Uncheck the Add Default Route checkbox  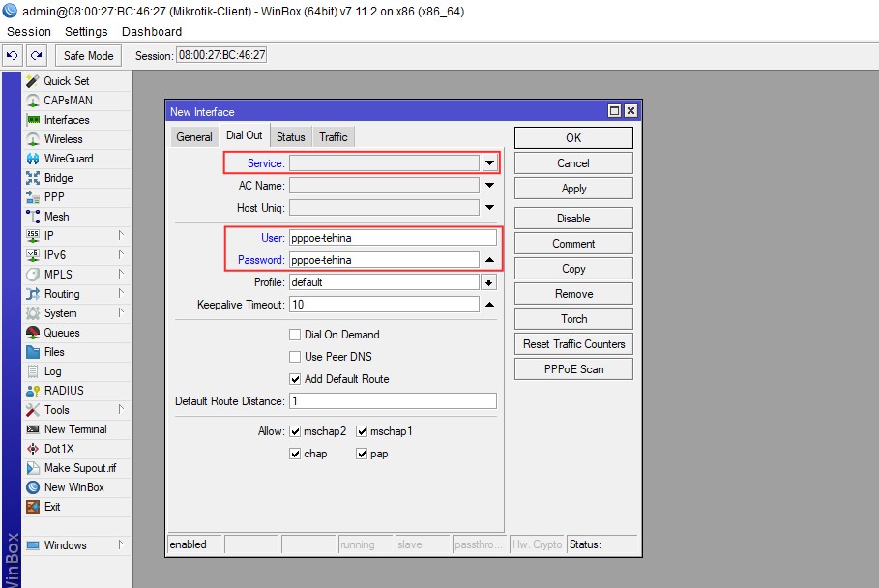[296, 379]
